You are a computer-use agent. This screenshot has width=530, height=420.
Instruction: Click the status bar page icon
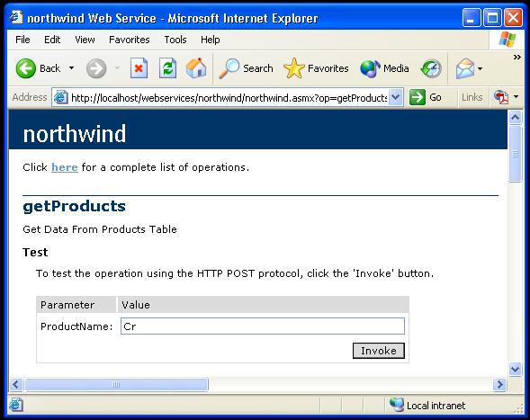(16, 405)
